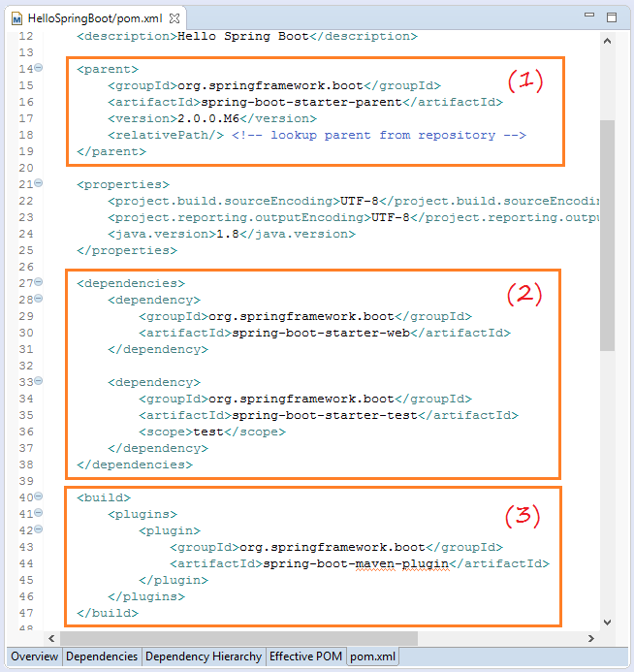Click the closing </dependencies> tag

[x=135, y=464]
